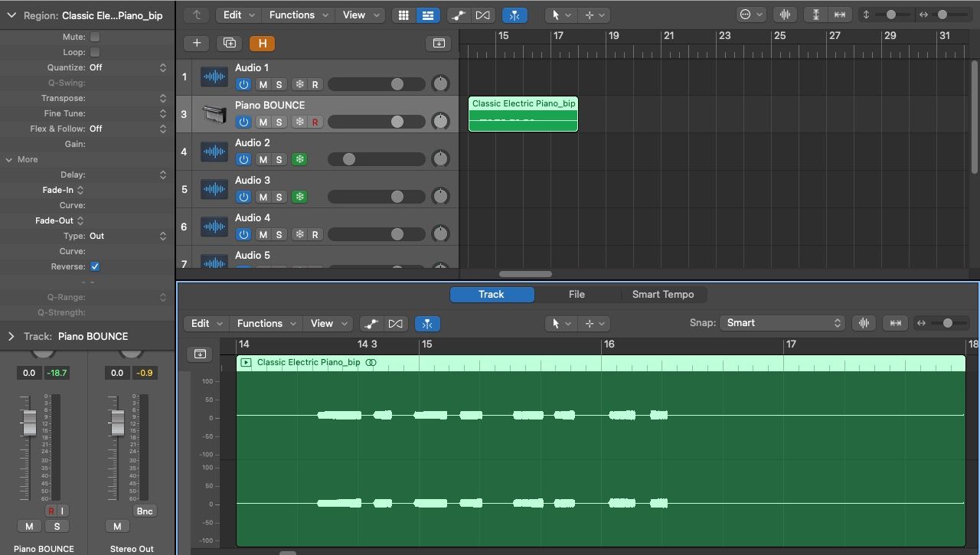Image resolution: width=980 pixels, height=555 pixels.
Task: Expand the Track: Piano BOUNCE inspector section
Action: click(11, 336)
